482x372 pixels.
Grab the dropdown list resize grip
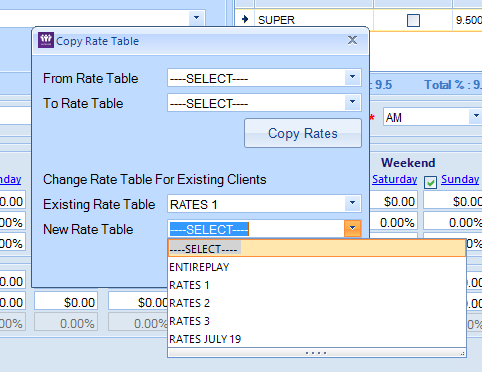tap(463, 354)
